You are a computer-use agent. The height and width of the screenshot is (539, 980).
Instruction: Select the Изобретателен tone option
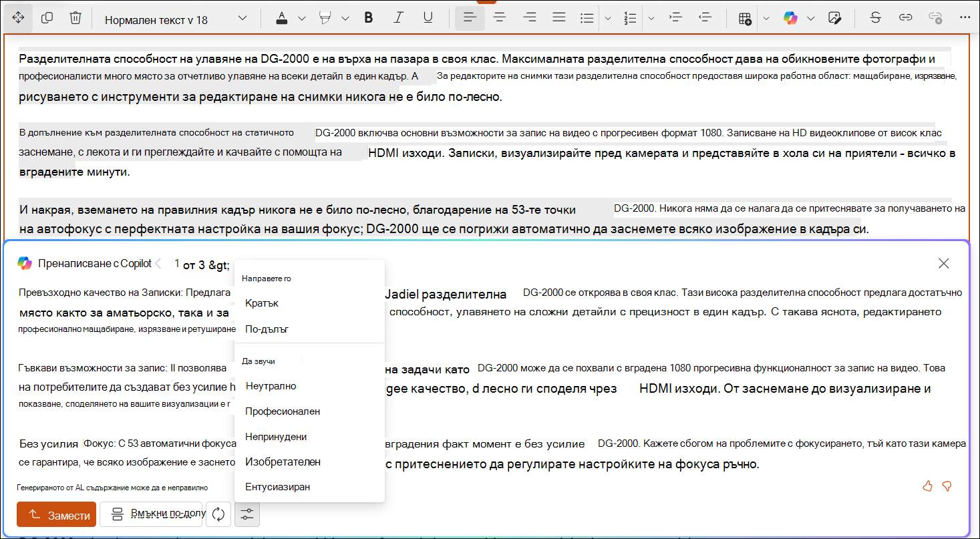click(310, 462)
